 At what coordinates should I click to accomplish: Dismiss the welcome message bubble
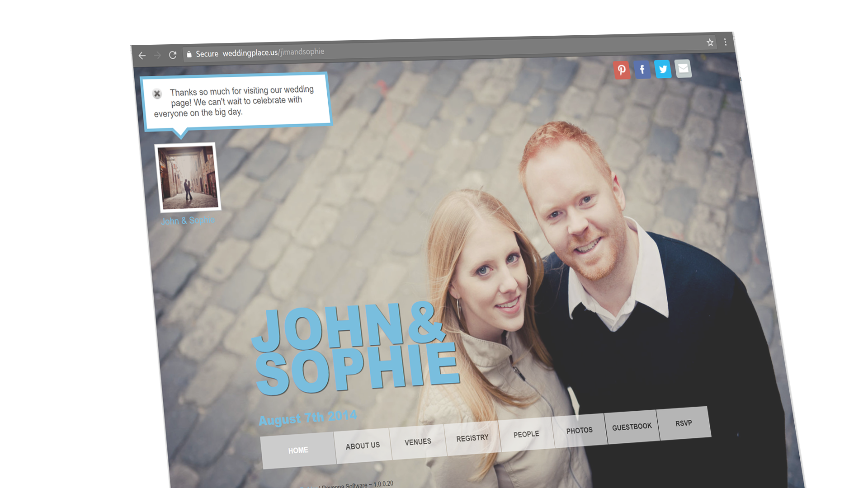pos(157,94)
